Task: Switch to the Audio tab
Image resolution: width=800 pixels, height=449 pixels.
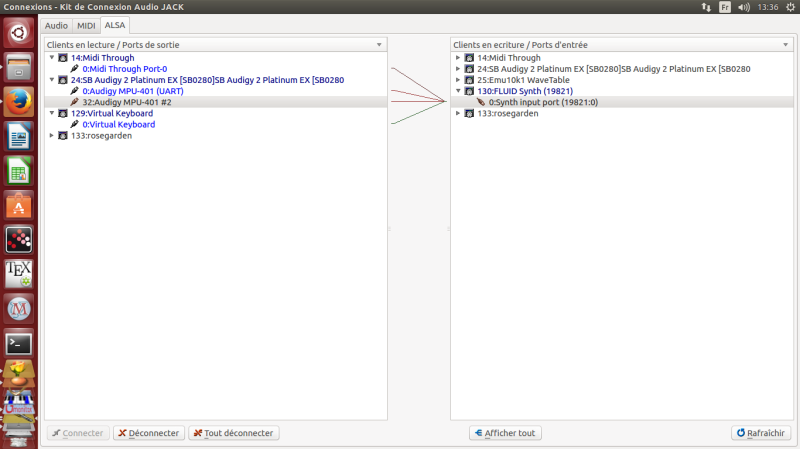Action: pyautogui.click(x=56, y=26)
